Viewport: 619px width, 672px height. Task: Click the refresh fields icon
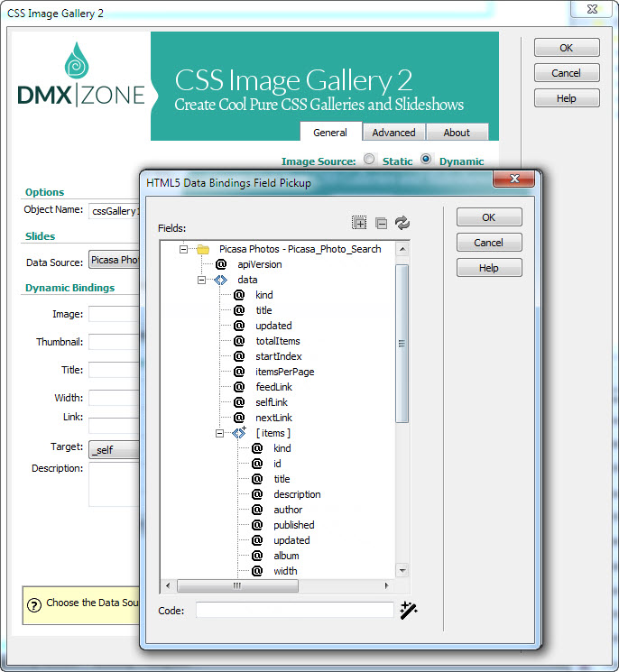[x=402, y=223]
